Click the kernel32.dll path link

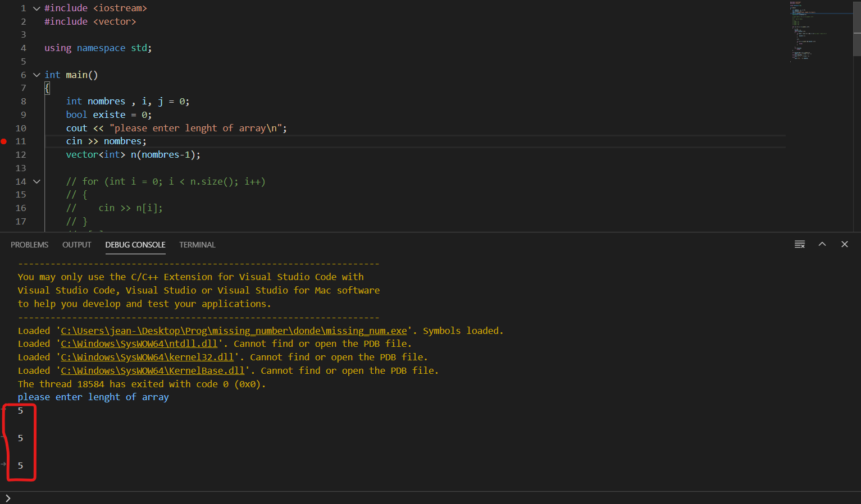pyautogui.click(x=147, y=357)
